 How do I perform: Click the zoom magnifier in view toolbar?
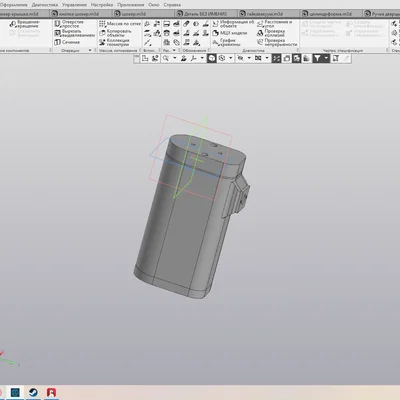(x=166, y=58)
